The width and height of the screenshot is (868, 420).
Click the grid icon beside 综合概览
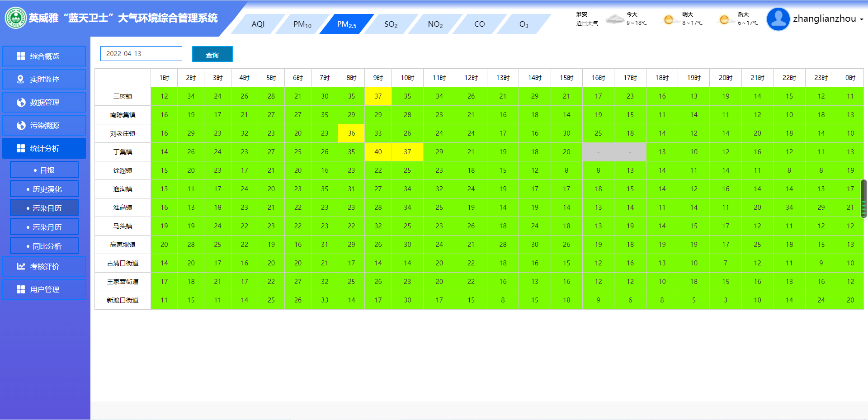[x=21, y=56]
